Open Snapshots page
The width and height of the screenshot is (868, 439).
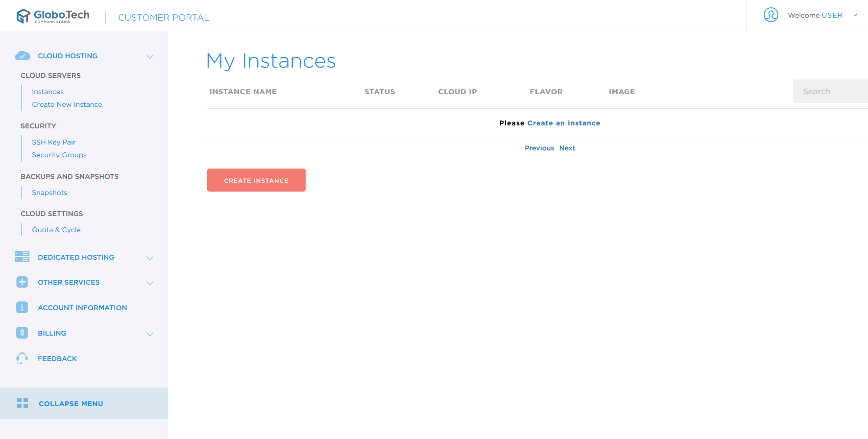tap(49, 193)
